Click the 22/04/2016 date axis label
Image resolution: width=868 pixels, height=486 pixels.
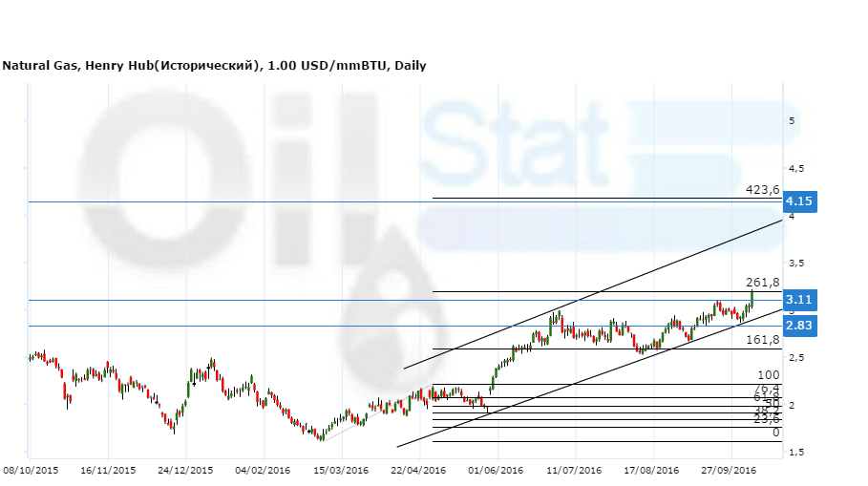pos(418,471)
